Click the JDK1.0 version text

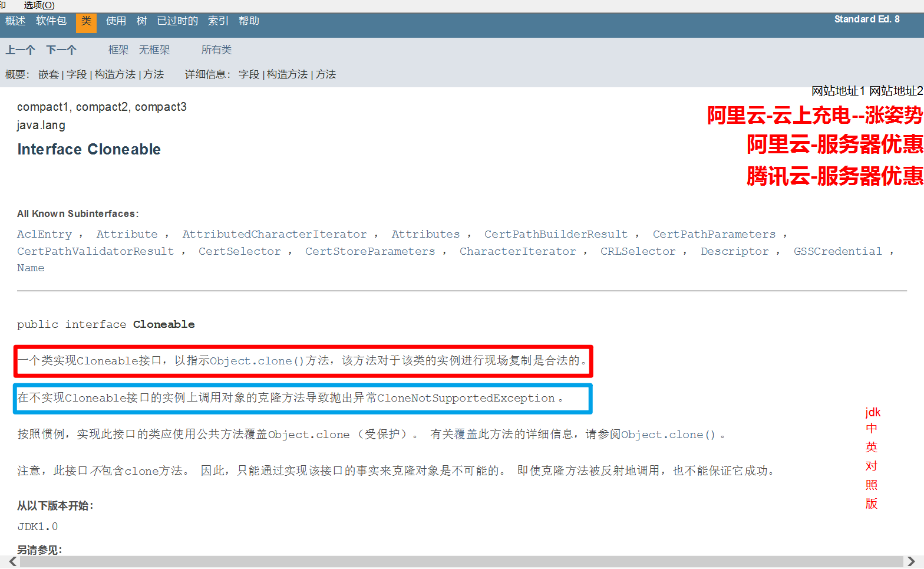click(38, 527)
